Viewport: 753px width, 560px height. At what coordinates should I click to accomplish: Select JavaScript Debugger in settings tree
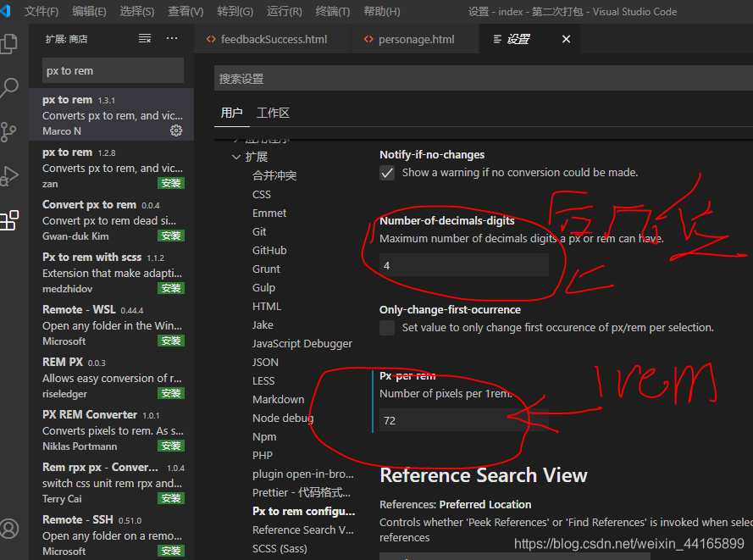(x=302, y=344)
